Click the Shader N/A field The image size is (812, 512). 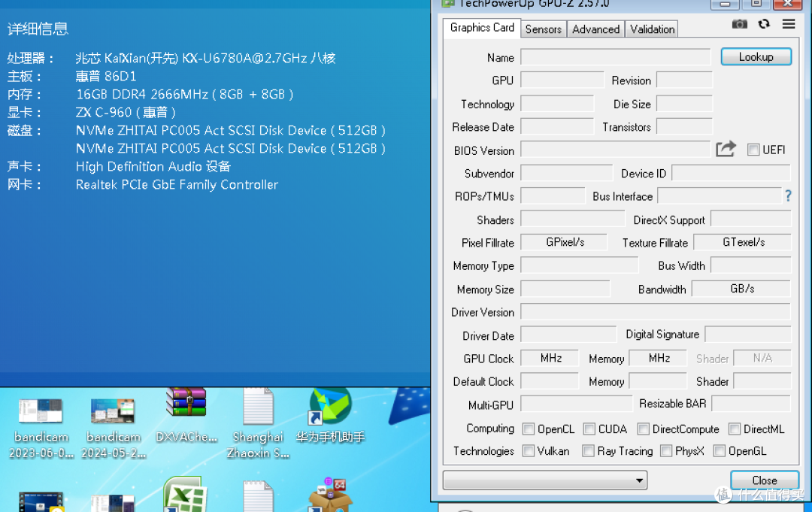point(762,358)
